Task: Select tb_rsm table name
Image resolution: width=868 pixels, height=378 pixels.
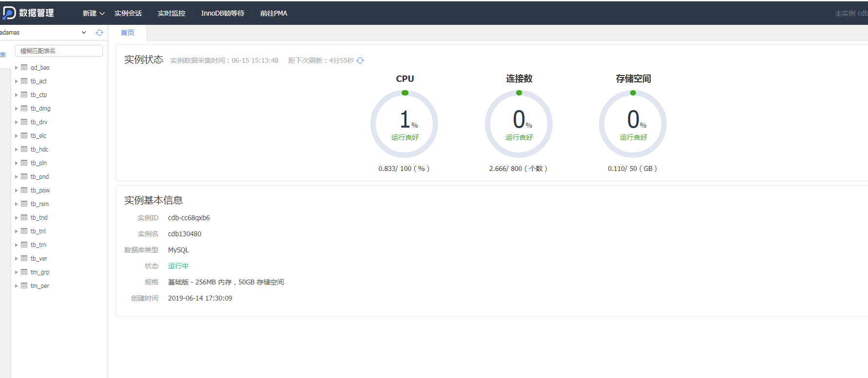Action: [39, 204]
